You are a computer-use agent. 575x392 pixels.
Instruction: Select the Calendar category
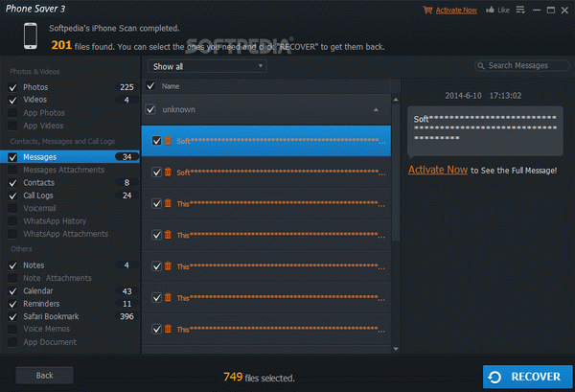(x=38, y=291)
